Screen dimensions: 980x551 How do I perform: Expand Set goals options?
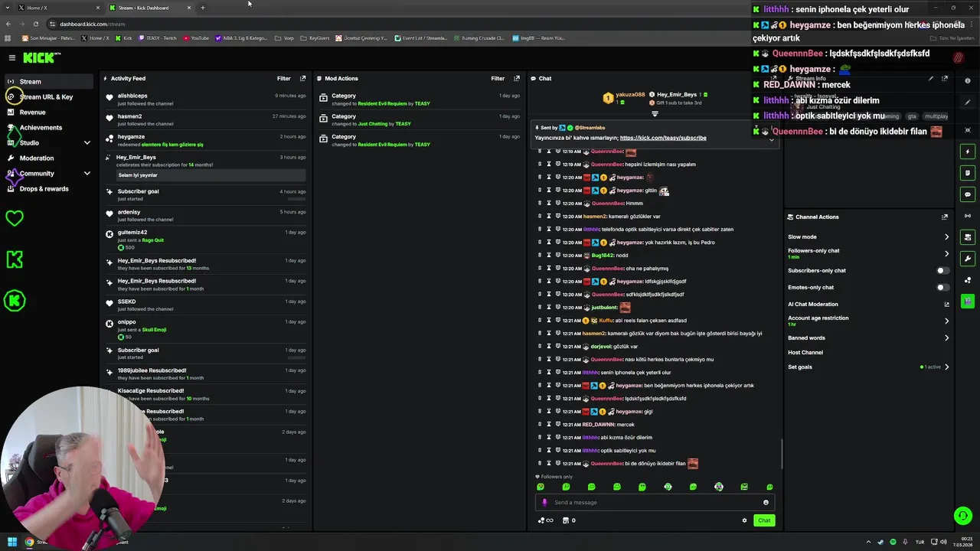click(946, 367)
